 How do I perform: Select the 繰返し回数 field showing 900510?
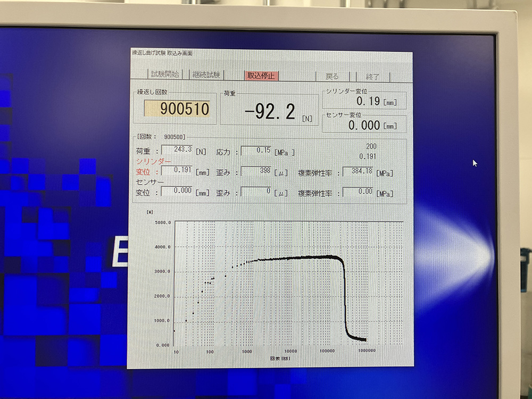pos(178,109)
